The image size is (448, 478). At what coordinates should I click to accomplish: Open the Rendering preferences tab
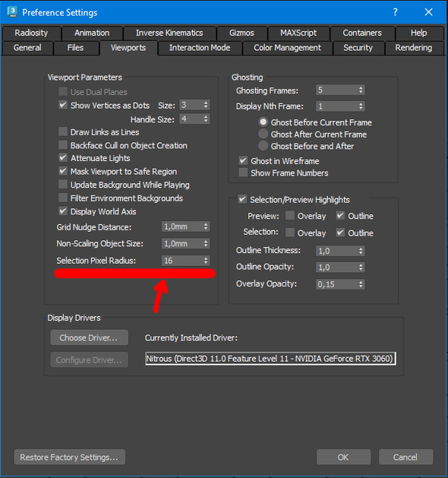pos(414,48)
